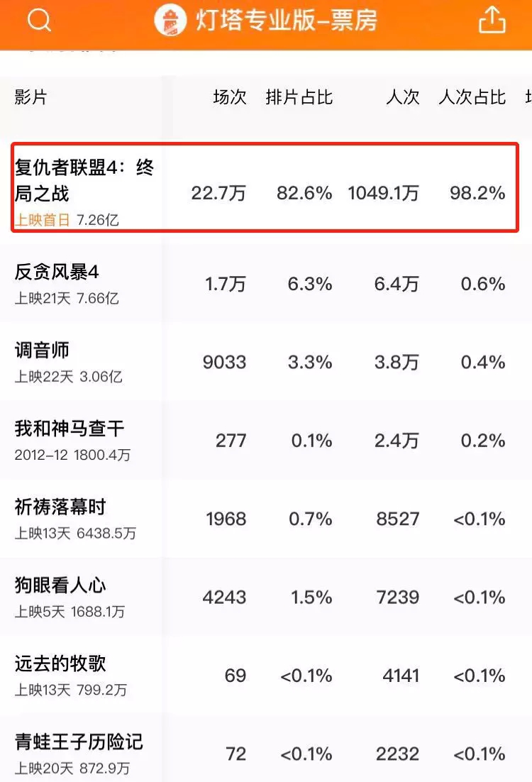This screenshot has height=782, width=532.
Task: Open 祈祷落幕时 movie row
Action: coord(60,507)
